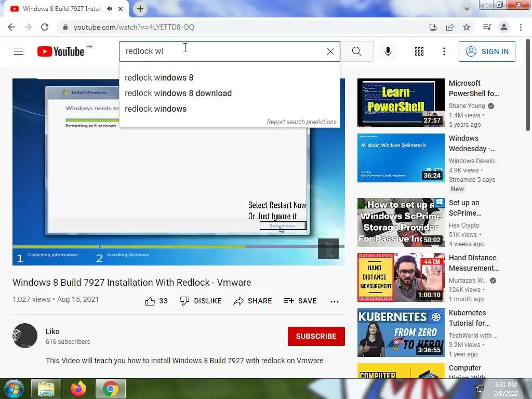Screen dimensions: 532x399
Task: Click the taskbar clock showing 3:31 PM
Action: pos(506,389)
